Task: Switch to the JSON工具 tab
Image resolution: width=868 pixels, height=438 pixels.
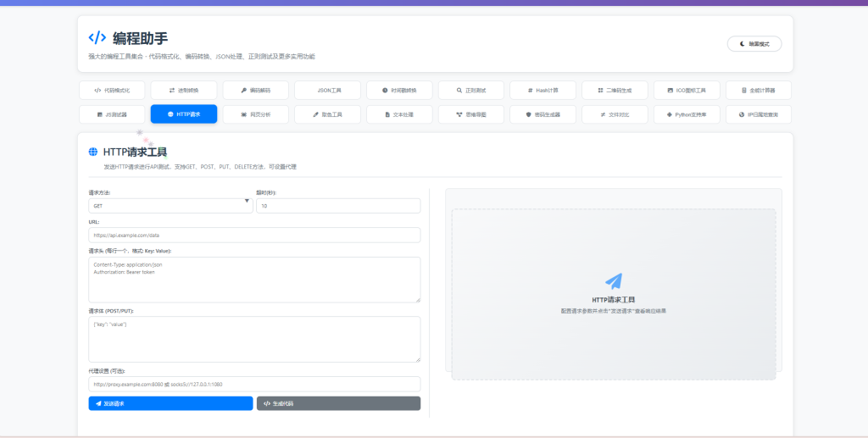Action: (327, 90)
